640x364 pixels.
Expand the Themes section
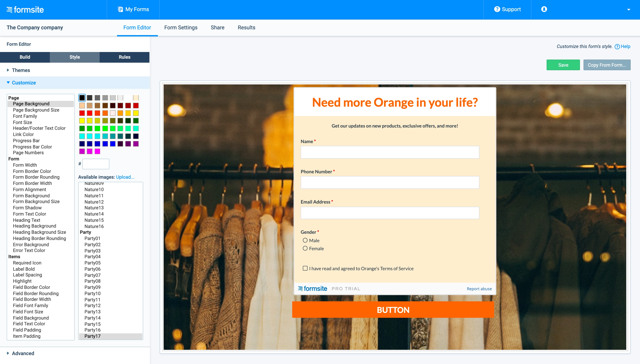tap(21, 70)
